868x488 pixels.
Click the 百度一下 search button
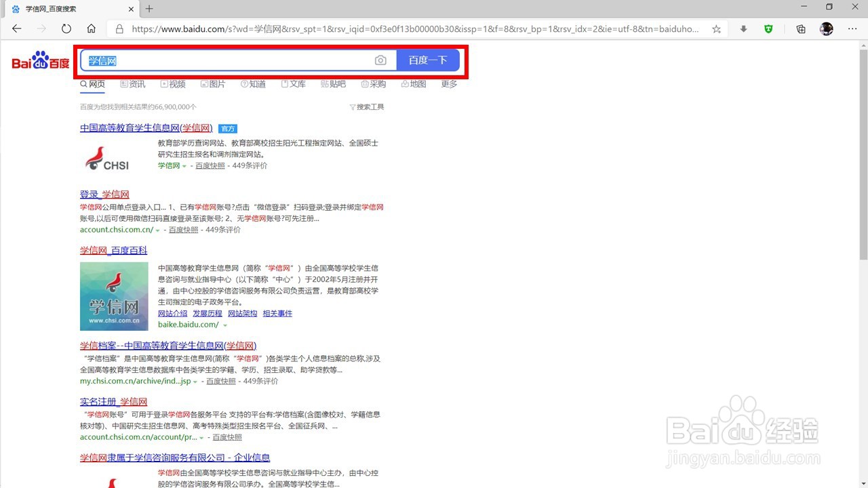428,60
